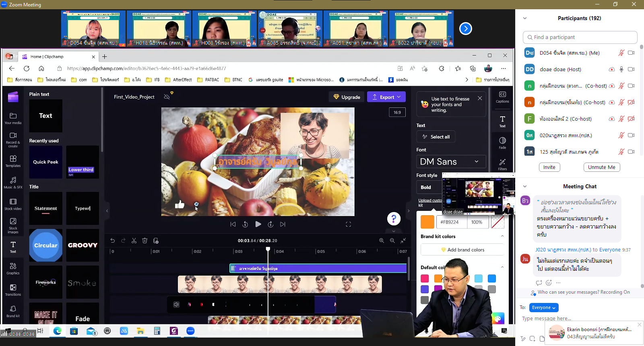Click Select all text button
The image size is (644, 346).
pyautogui.click(x=436, y=137)
